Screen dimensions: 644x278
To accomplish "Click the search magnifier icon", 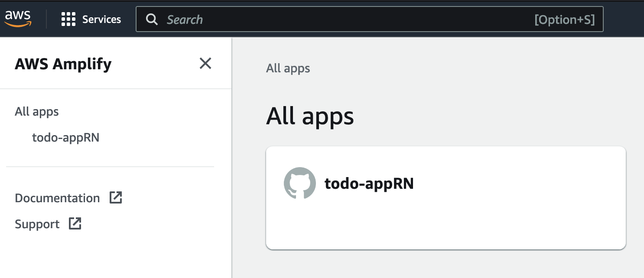I will tap(152, 19).
